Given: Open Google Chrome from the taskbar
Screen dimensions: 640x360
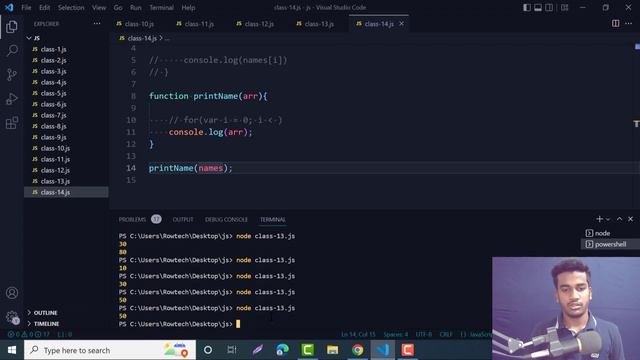Looking at the screenshot, I should (358, 350).
